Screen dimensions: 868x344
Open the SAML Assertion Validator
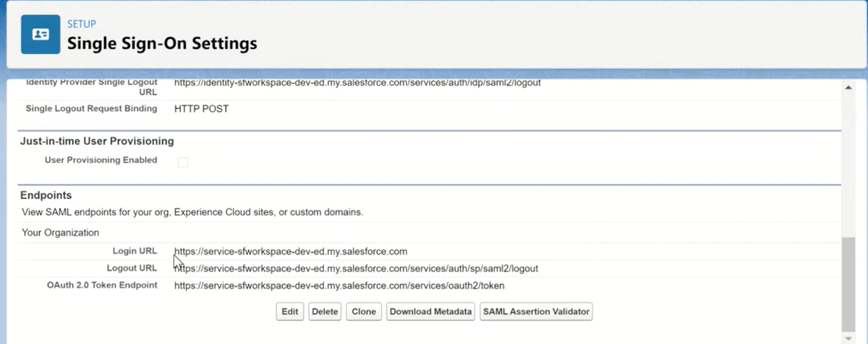[536, 312]
